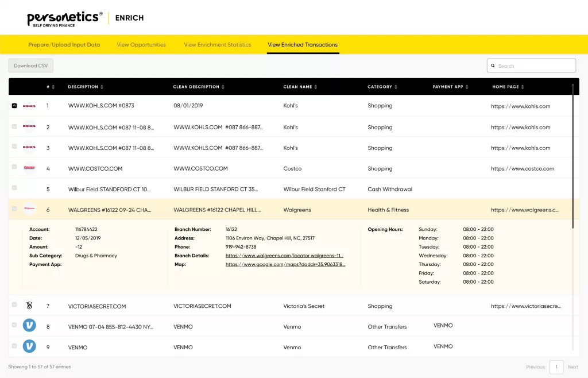The image size is (588, 378).
Task: Go to the Next page
Action: tap(573, 367)
